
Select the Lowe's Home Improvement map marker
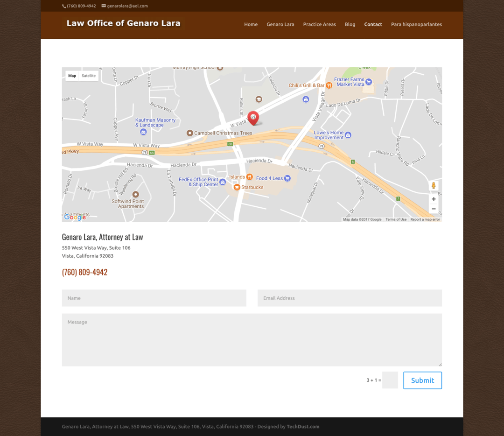348,135
